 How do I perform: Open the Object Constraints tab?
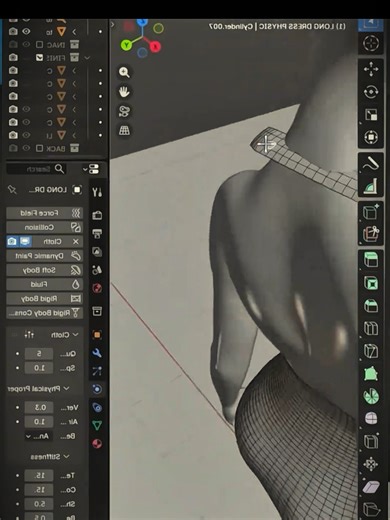pos(97,407)
